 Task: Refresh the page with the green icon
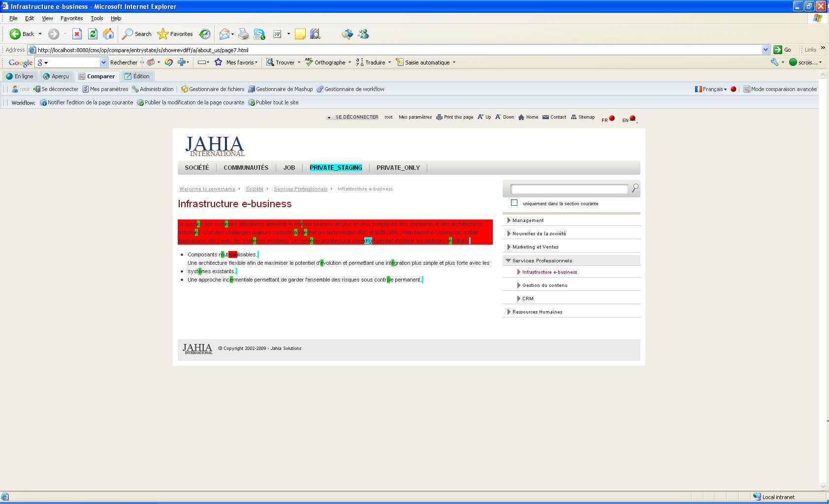[93, 34]
